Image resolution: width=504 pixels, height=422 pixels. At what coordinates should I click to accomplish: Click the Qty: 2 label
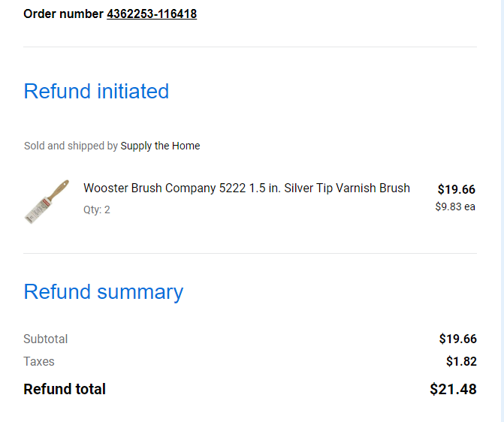(x=97, y=210)
